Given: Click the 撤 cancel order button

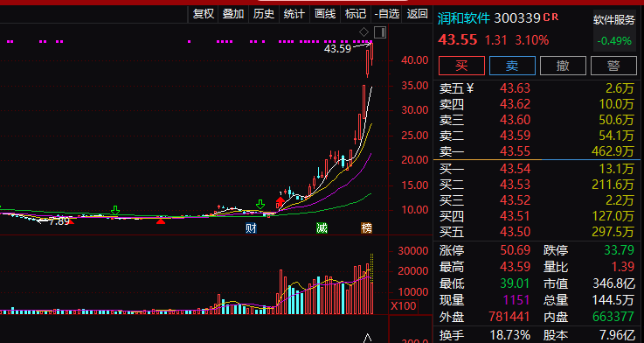Looking at the screenshot, I should (563, 66).
